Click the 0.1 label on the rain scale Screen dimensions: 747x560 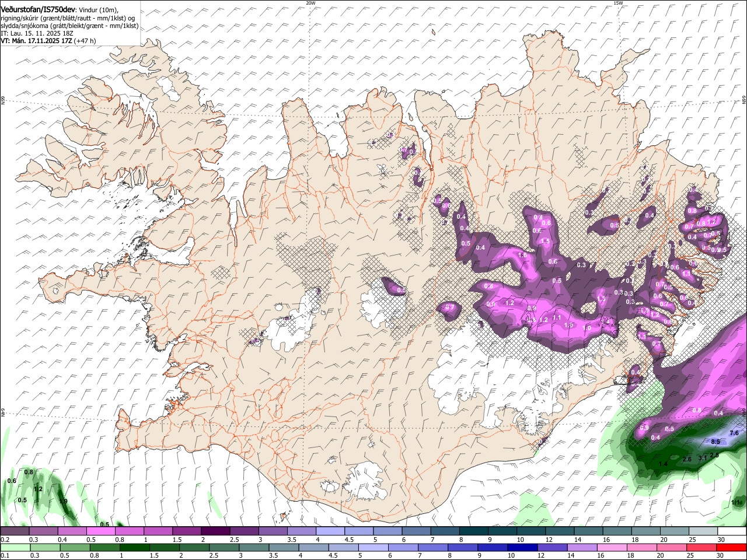(x=5, y=555)
